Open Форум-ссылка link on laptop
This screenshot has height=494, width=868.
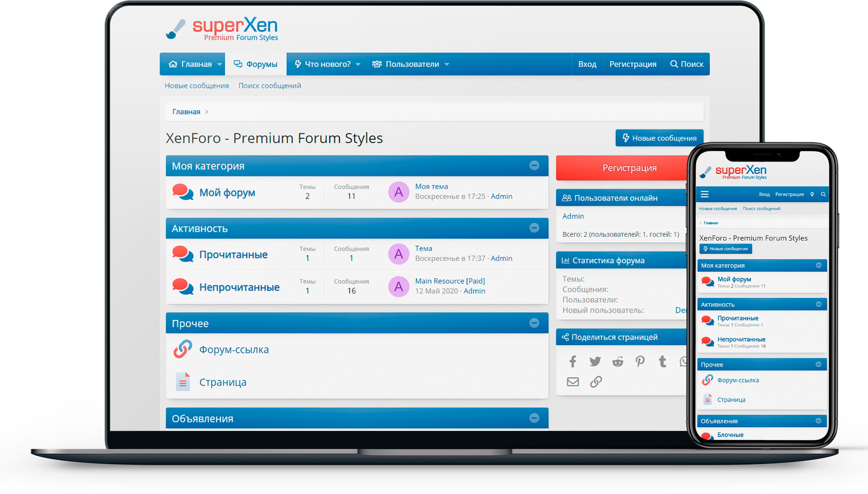pyautogui.click(x=234, y=349)
